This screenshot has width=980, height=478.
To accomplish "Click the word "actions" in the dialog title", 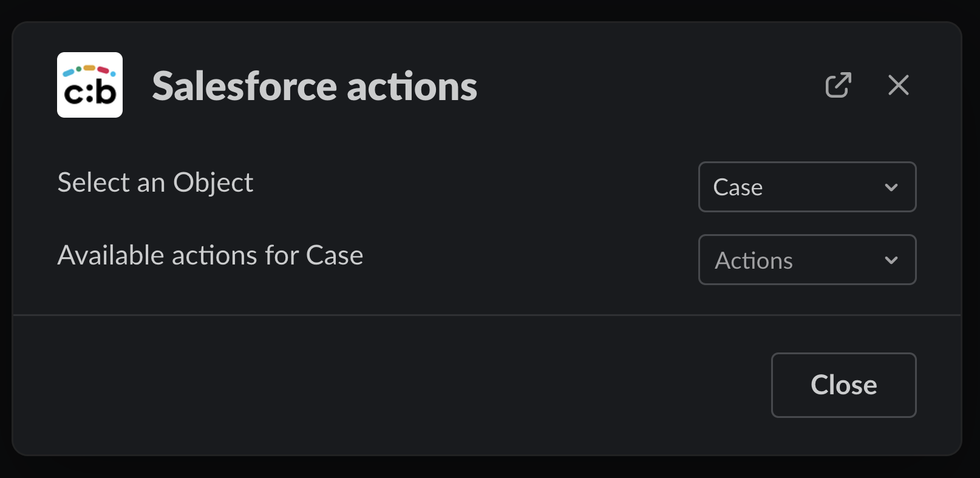I will pyautogui.click(x=412, y=86).
